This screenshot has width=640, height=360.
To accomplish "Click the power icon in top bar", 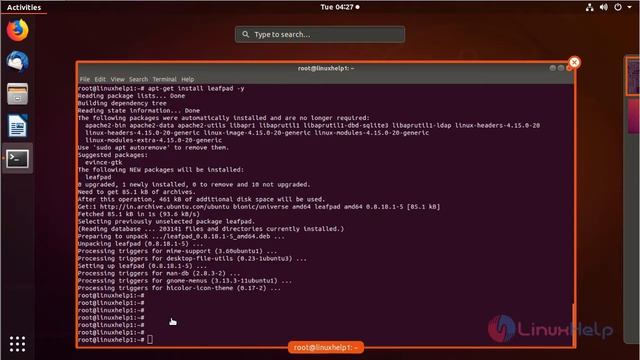I will click(x=618, y=7).
